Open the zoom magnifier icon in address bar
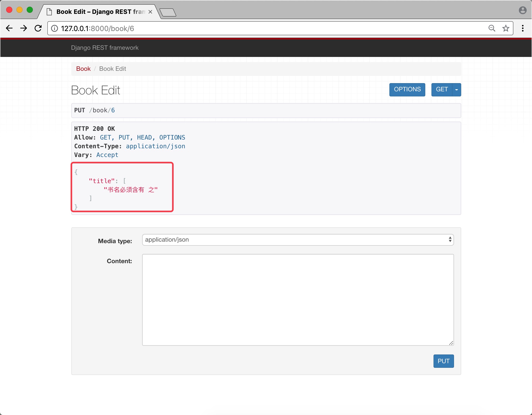Viewport: 532px width, 415px height. (492, 28)
